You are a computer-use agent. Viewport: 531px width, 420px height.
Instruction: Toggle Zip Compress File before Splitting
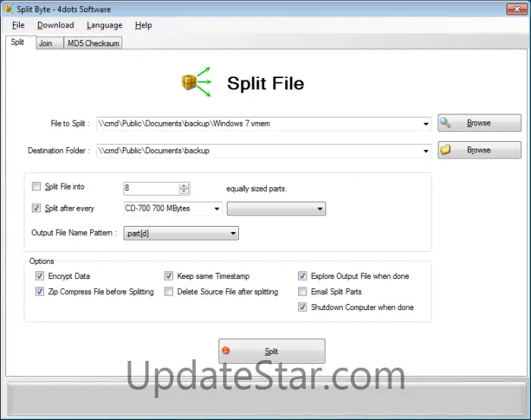click(39, 291)
